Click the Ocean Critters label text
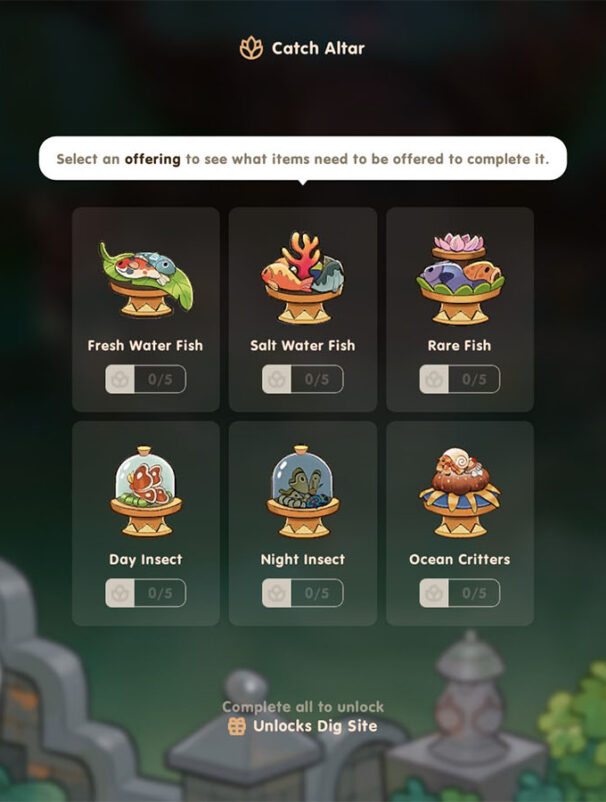Screen dimensions: 606x802 pos(460,560)
